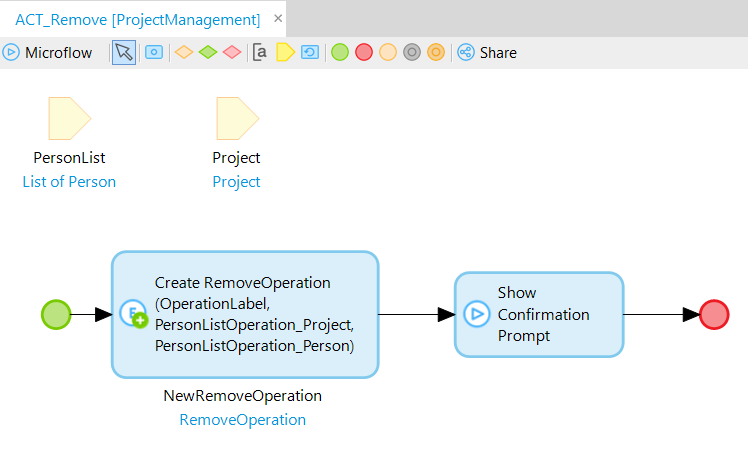The width and height of the screenshot is (748, 453).
Task: Click the Project parameter name
Action: [x=236, y=158]
